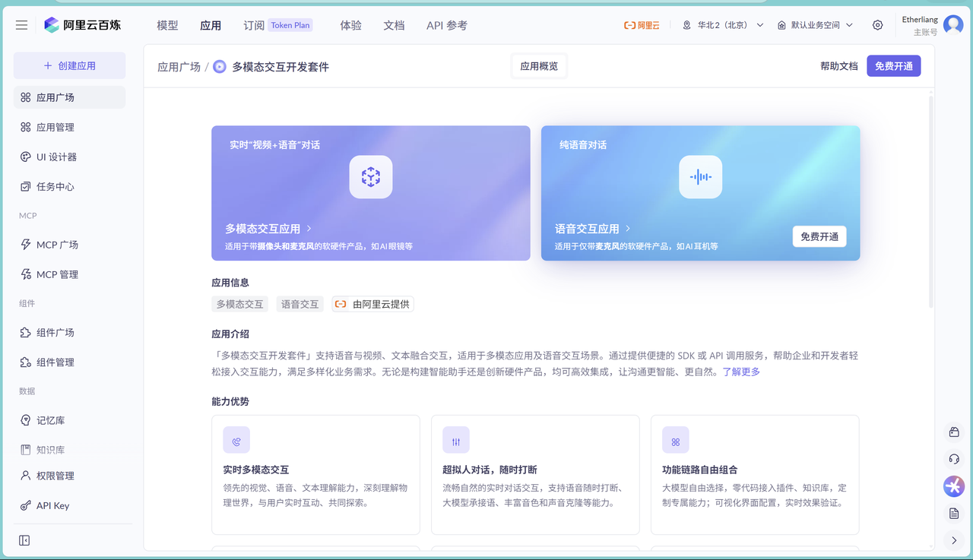This screenshot has height=560, width=973.
Task: Click the 多模态交互 tag
Action: (240, 304)
